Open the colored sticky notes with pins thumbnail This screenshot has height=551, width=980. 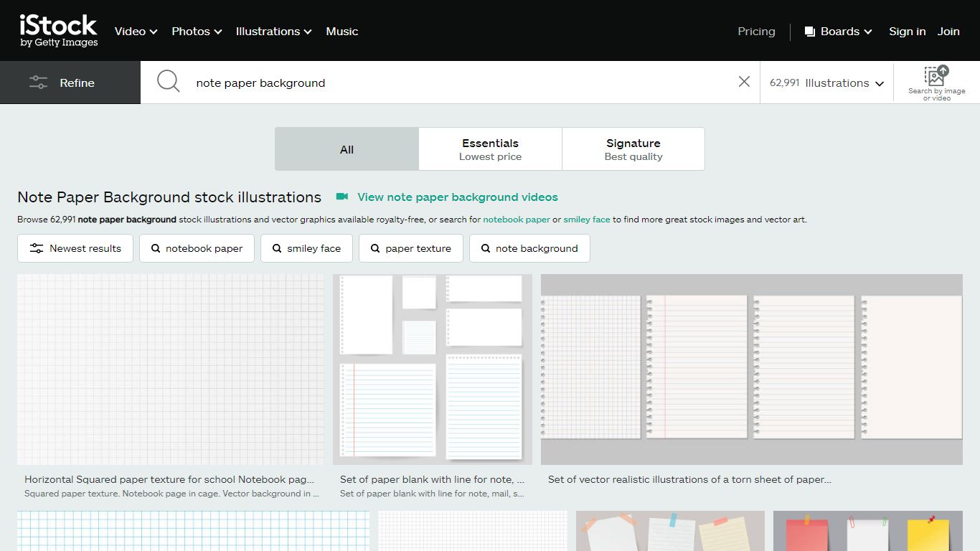tap(868, 531)
